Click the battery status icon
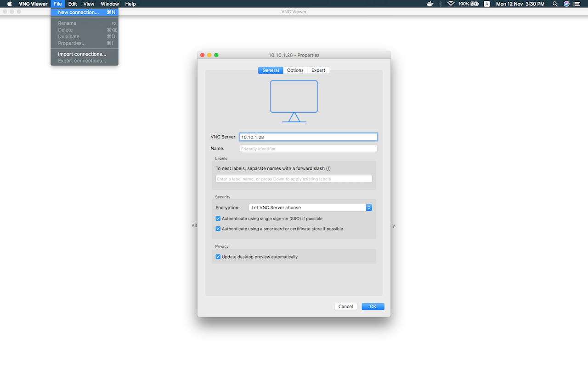Viewport: 588px width, 368px height. [x=475, y=4]
